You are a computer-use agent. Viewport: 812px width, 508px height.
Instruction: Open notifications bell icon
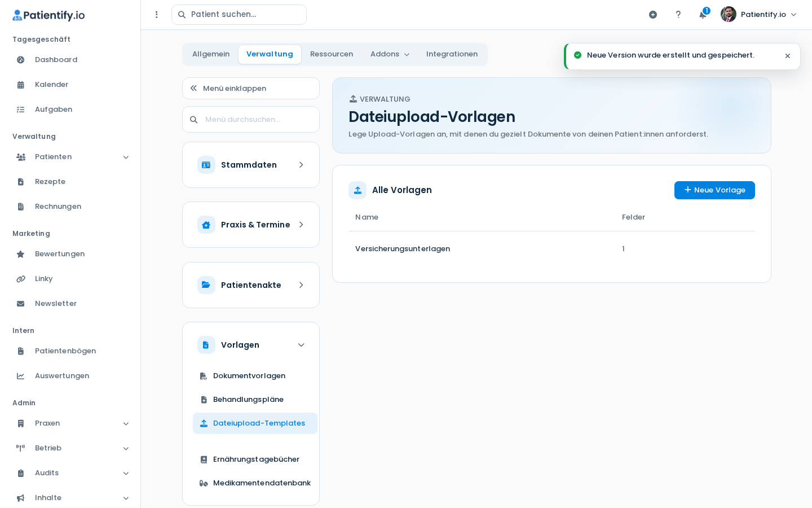point(703,15)
